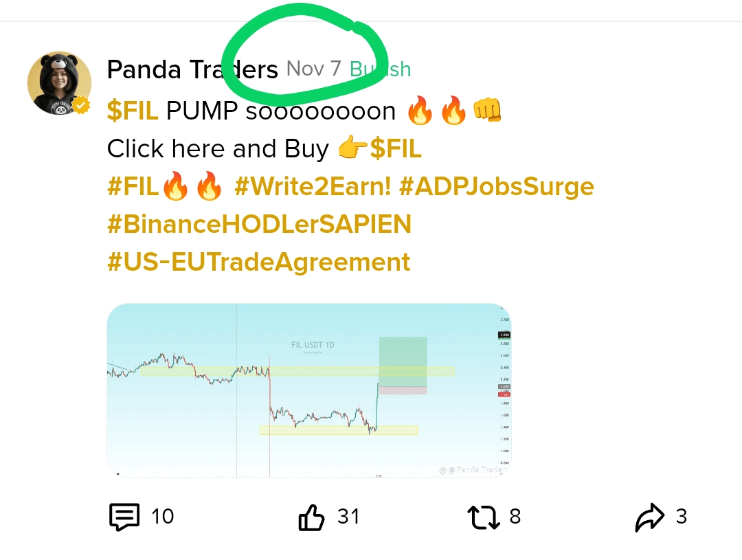742x560 pixels.
Task: Click the like count 31
Action: coord(348,517)
